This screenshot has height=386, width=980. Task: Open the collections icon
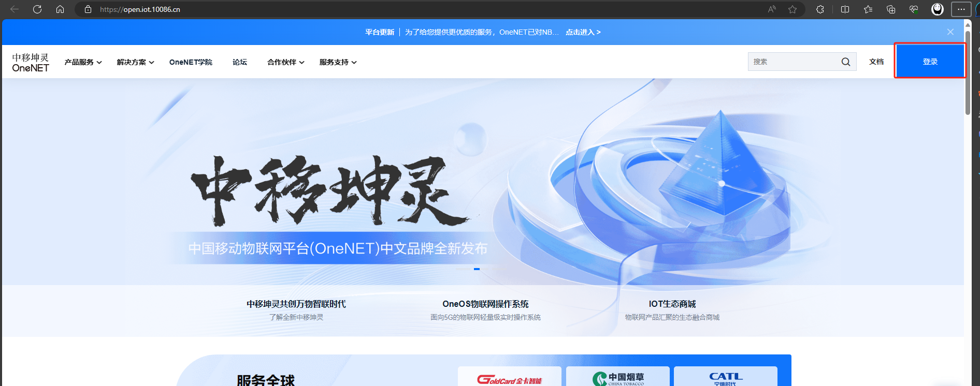(x=891, y=9)
